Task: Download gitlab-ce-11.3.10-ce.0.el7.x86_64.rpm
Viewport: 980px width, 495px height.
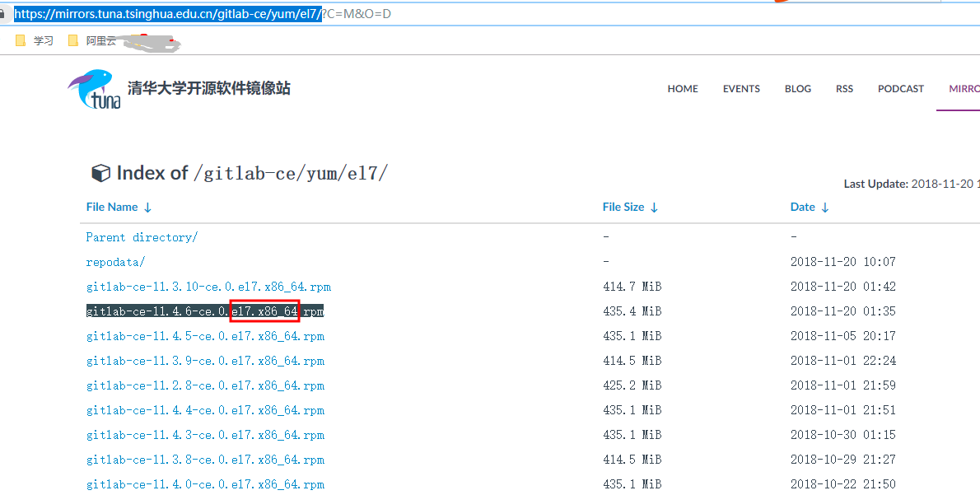Action: tap(208, 287)
